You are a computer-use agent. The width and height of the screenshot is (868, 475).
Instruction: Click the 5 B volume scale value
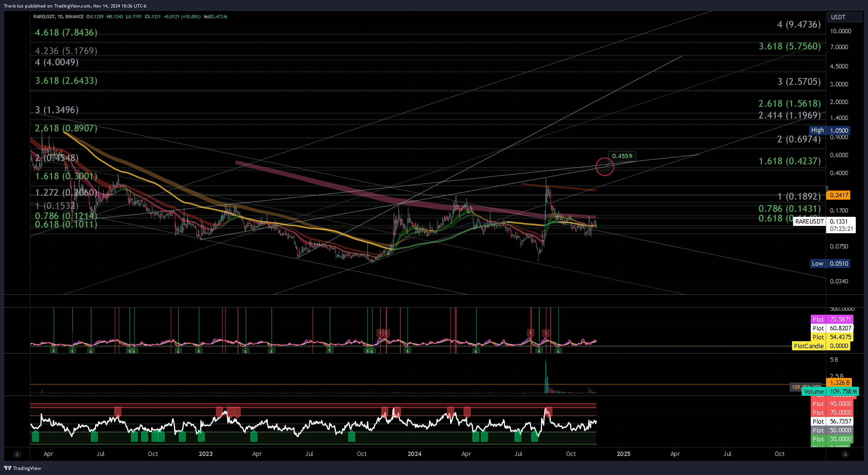click(834, 360)
